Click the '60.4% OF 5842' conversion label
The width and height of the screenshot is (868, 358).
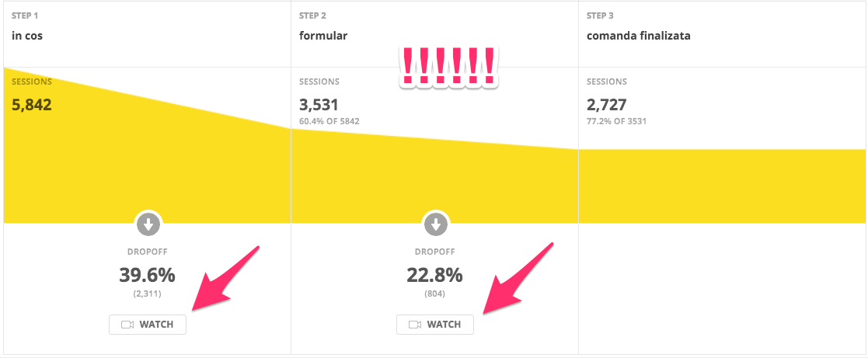329,121
